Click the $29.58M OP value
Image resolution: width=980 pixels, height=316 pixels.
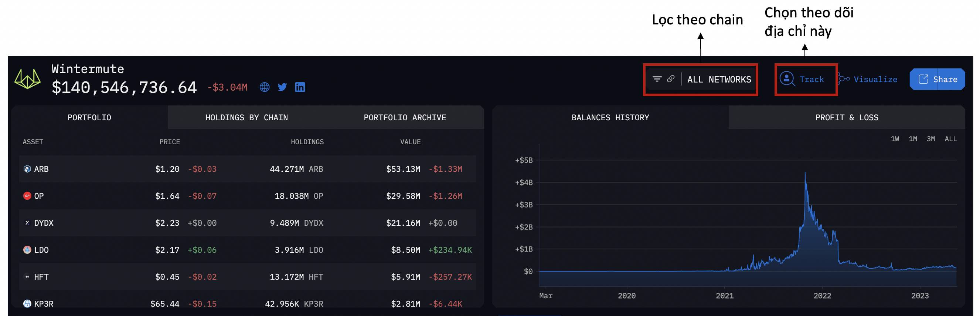(403, 196)
